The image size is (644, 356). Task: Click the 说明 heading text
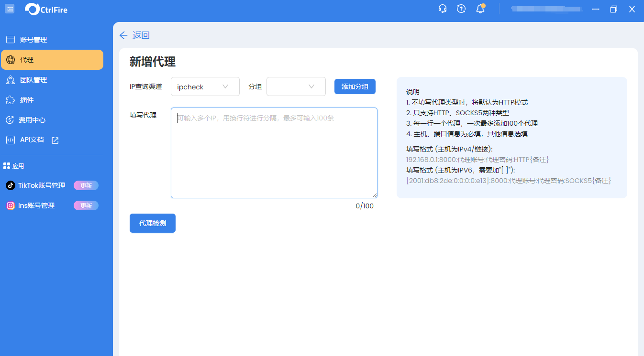413,92
